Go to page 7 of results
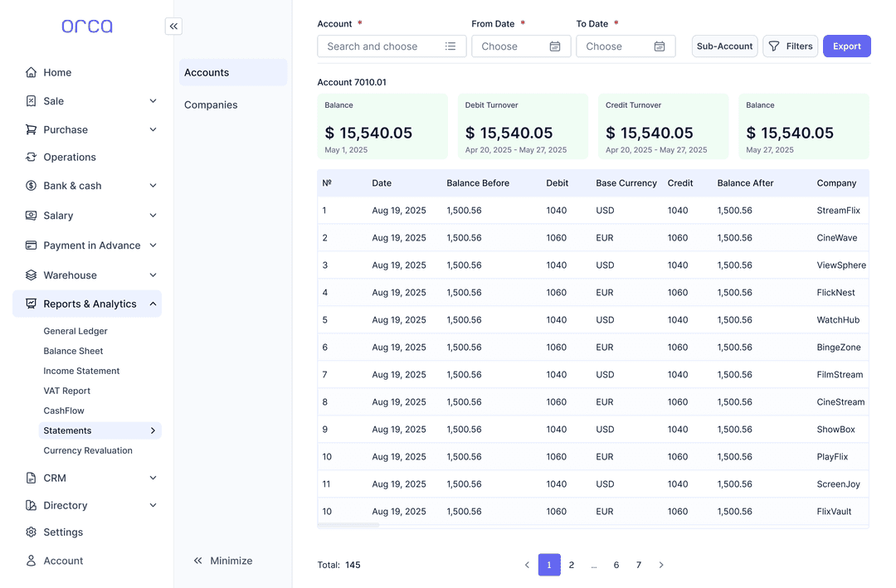Screen dimensions: 896x588 coord(638,565)
